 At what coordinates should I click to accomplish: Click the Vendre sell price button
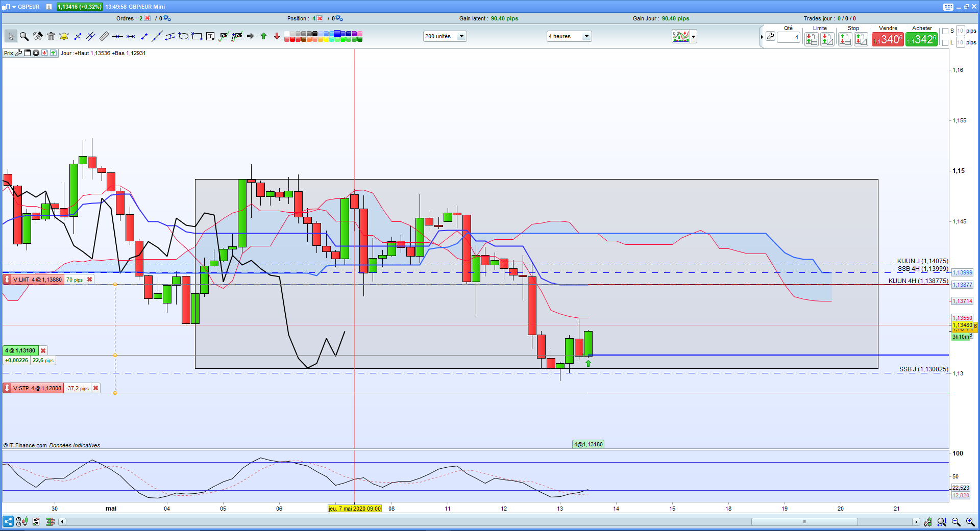pos(888,39)
